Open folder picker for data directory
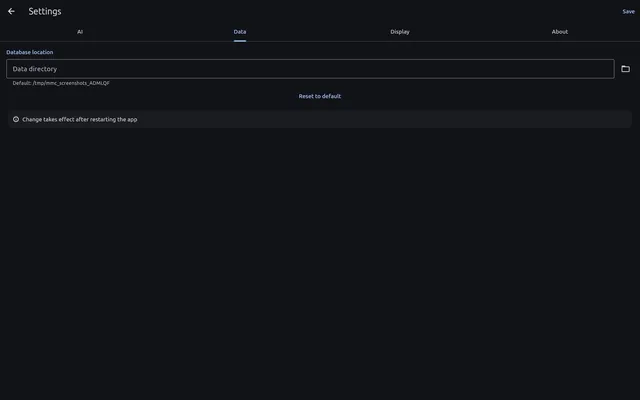The width and height of the screenshot is (640, 400). pyautogui.click(x=625, y=69)
